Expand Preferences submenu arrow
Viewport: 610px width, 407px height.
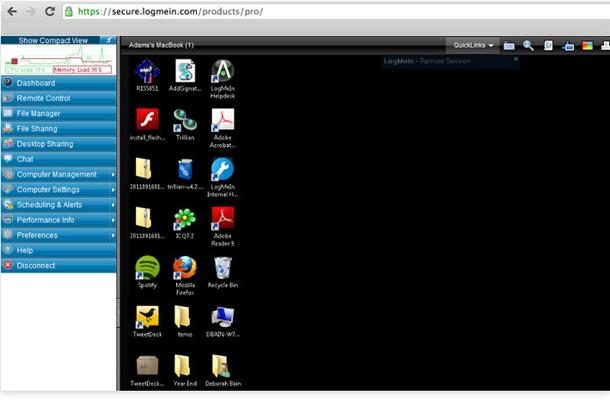(x=113, y=235)
